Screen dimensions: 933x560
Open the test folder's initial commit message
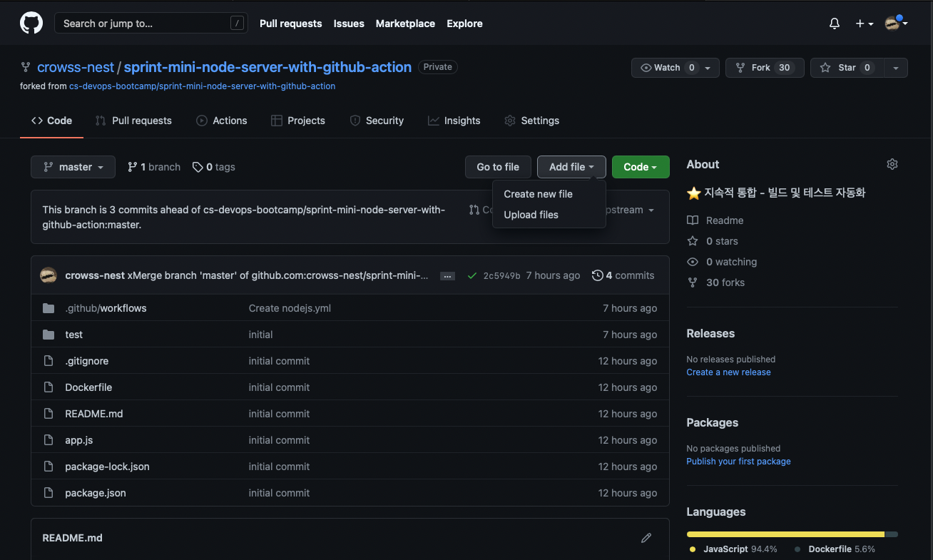pyautogui.click(x=261, y=335)
